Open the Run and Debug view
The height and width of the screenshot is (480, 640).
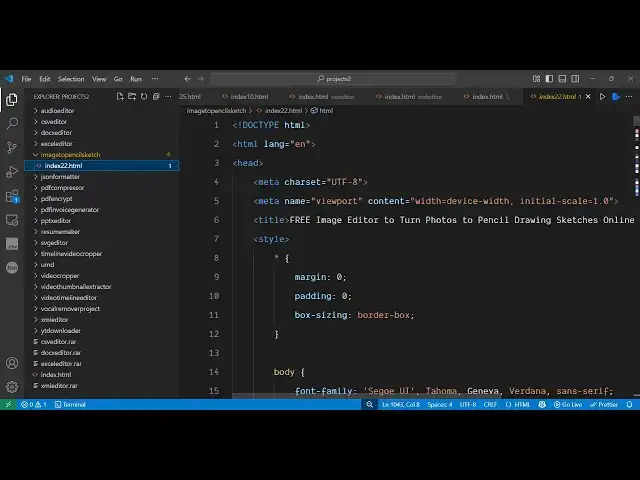(x=12, y=172)
